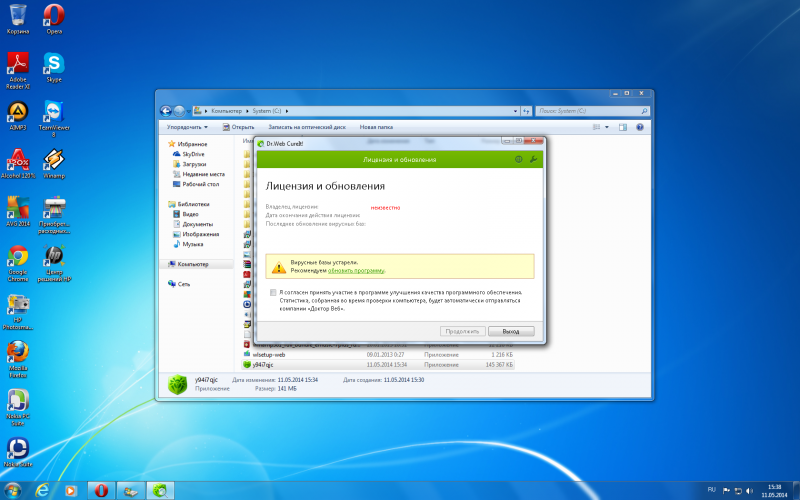800x500 pixels.
Task: Select Библиотеки in the navigation pane
Action: click(188, 204)
